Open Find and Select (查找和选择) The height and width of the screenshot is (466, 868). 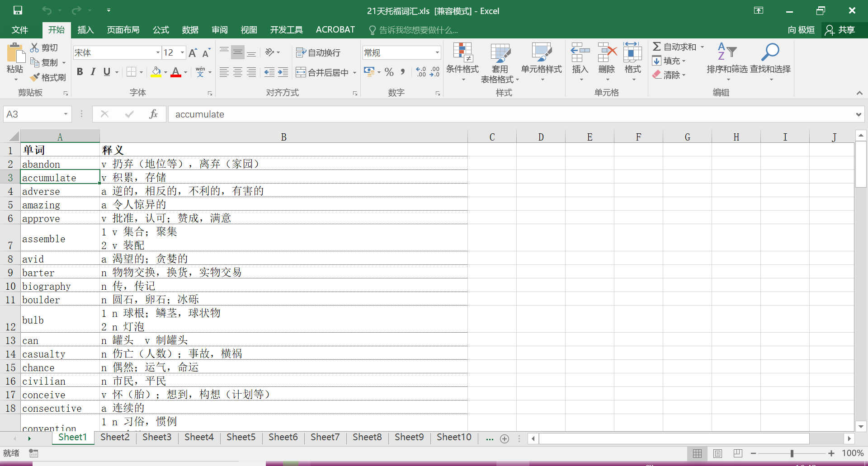click(x=770, y=62)
